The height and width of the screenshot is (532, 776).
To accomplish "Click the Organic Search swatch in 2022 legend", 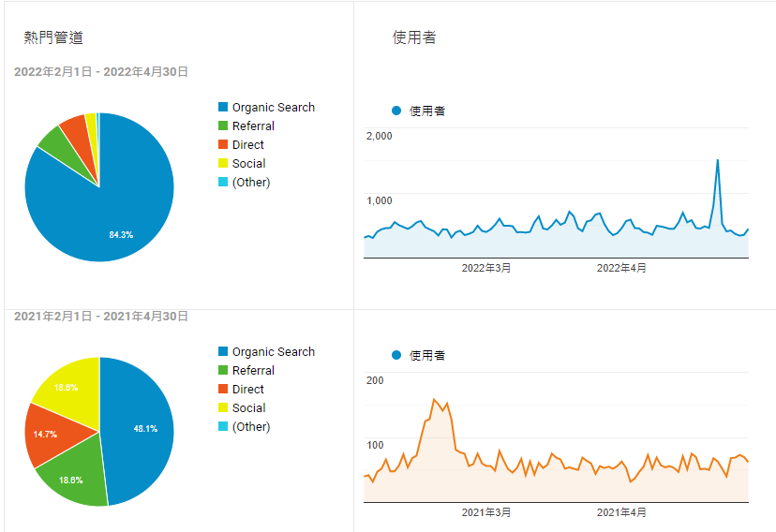I will [x=223, y=108].
